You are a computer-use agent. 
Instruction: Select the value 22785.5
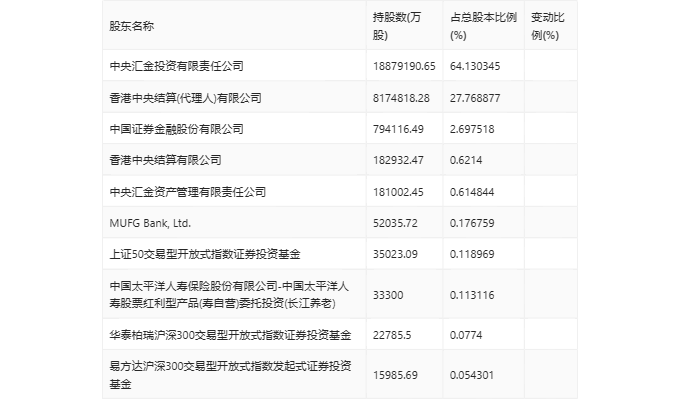click(x=392, y=335)
